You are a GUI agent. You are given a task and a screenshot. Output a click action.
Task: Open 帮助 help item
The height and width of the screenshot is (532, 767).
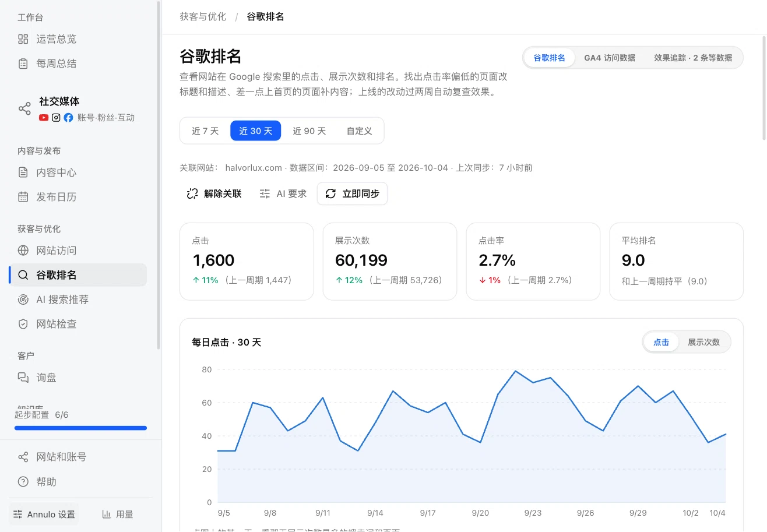[x=78, y=482]
